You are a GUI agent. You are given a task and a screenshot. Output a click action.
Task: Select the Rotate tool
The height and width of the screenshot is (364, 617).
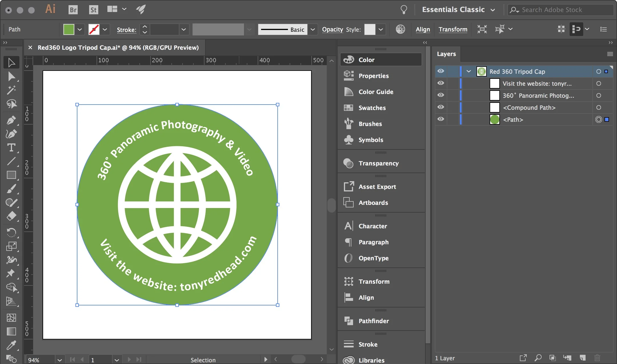click(x=11, y=232)
